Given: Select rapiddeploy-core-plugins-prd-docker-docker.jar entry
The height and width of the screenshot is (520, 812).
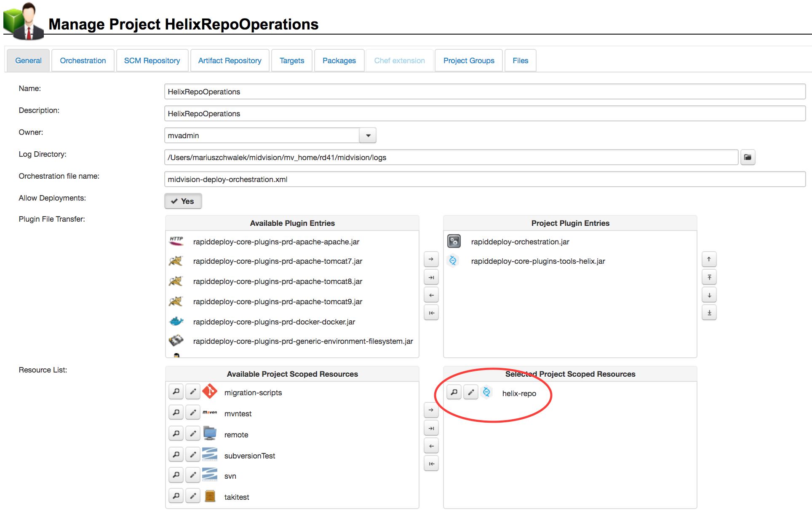Looking at the screenshot, I should (292, 322).
